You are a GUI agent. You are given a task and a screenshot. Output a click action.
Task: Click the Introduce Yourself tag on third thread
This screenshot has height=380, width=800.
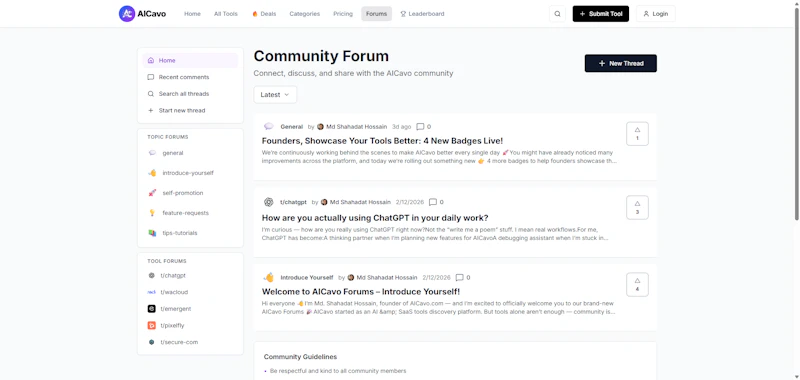coord(307,277)
